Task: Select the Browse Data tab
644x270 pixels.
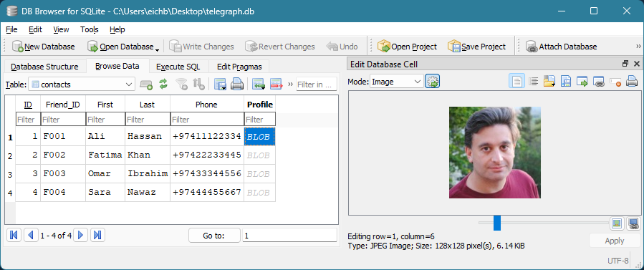Action: point(117,66)
